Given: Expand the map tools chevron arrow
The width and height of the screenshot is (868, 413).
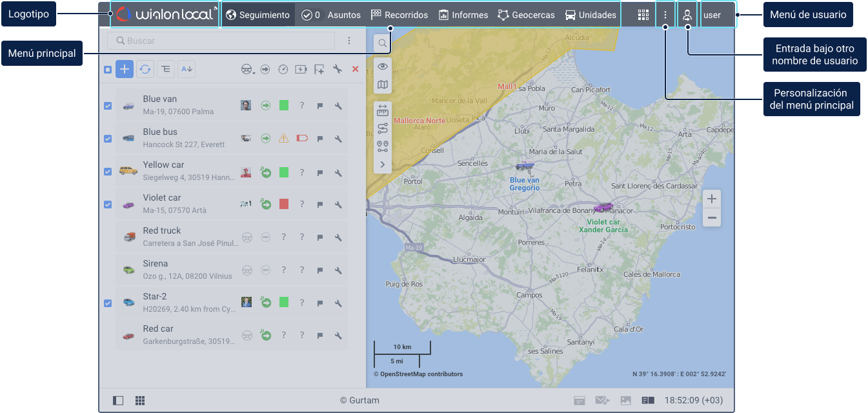Looking at the screenshot, I should 383,164.
